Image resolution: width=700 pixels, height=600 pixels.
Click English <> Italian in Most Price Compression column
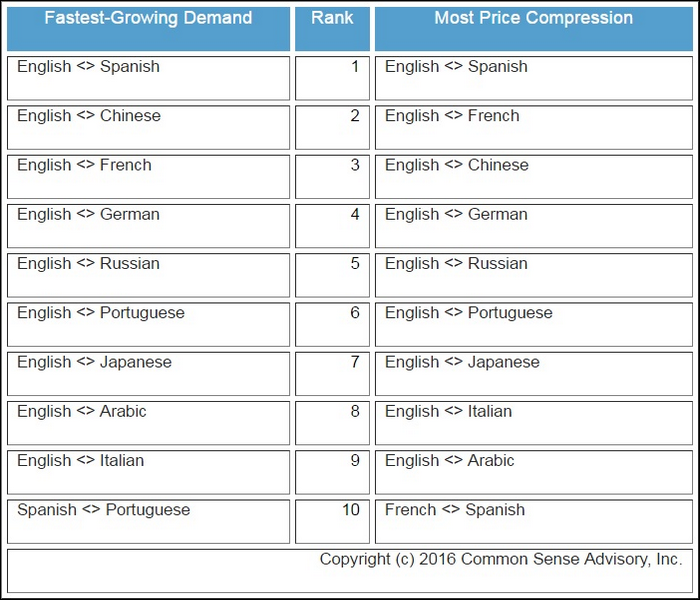(448, 411)
